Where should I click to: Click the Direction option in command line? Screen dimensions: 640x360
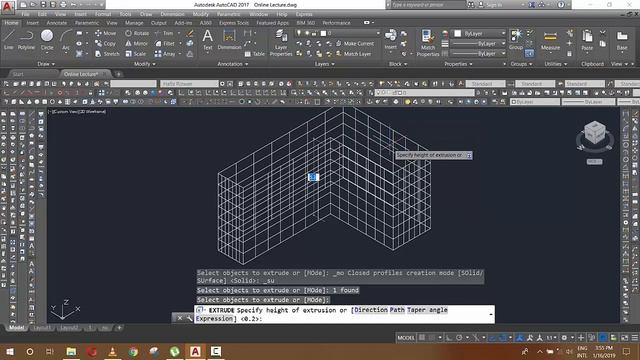[371, 310]
